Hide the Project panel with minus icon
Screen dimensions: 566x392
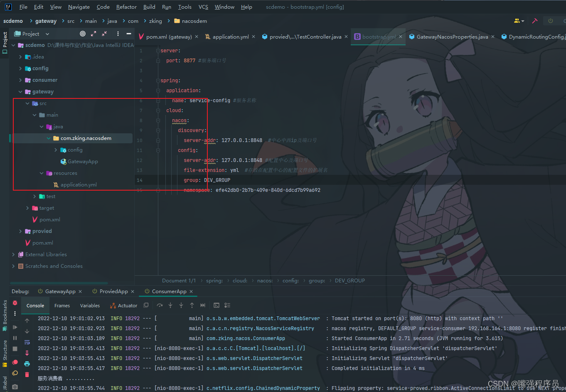[129, 34]
